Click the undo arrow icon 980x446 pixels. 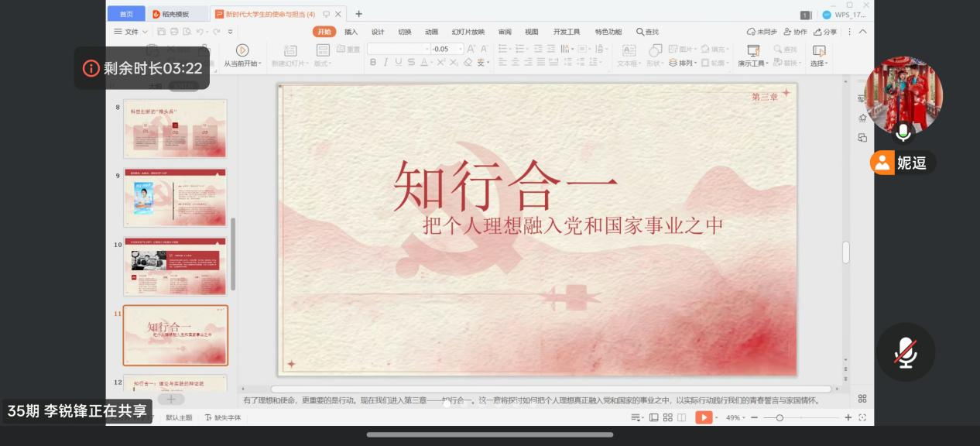pyautogui.click(x=200, y=32)
